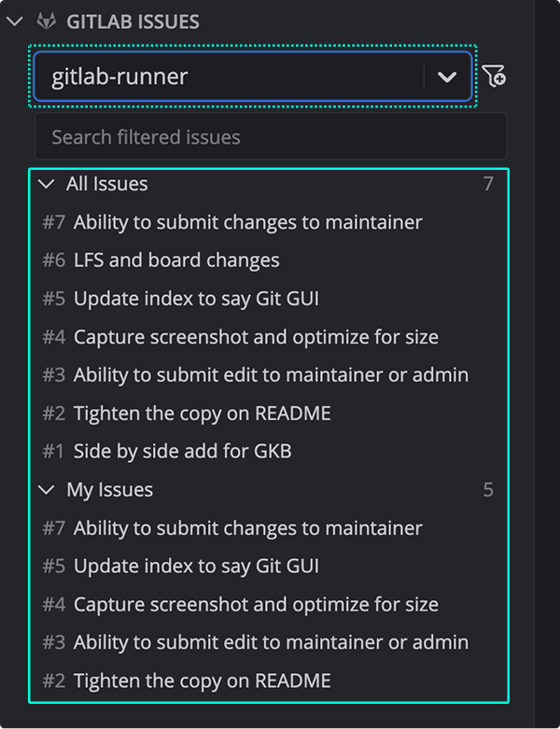Viewport: 560px width, 729px height.
Task: Click the GitLab fox logo icon
Action: (45, 21)
